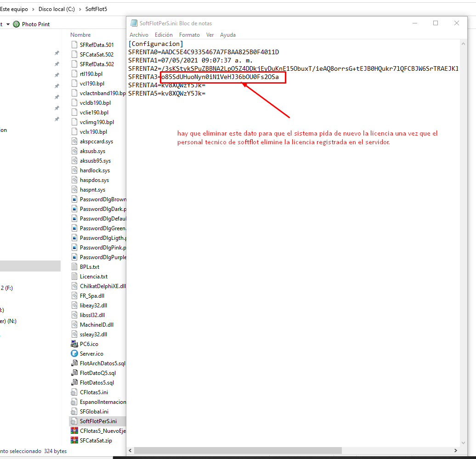Select the akspccard.sys system file icon

[x=74, y=141]
